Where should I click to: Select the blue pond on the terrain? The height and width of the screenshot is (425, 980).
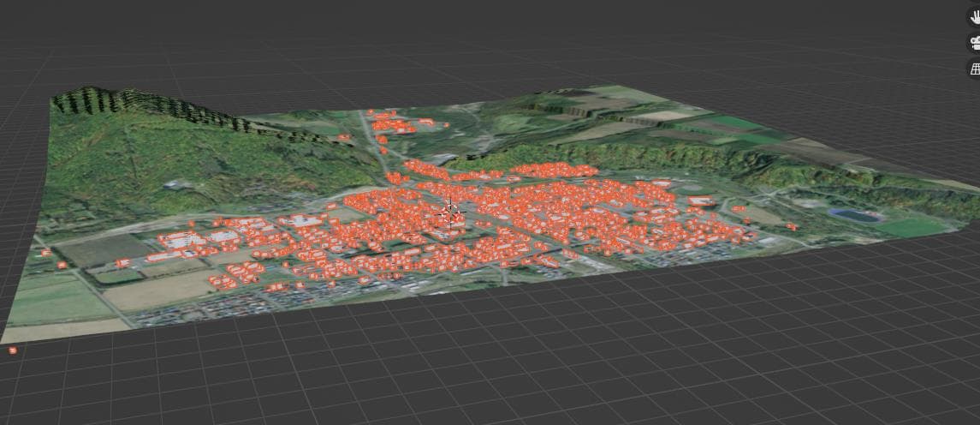pos(856,216)
